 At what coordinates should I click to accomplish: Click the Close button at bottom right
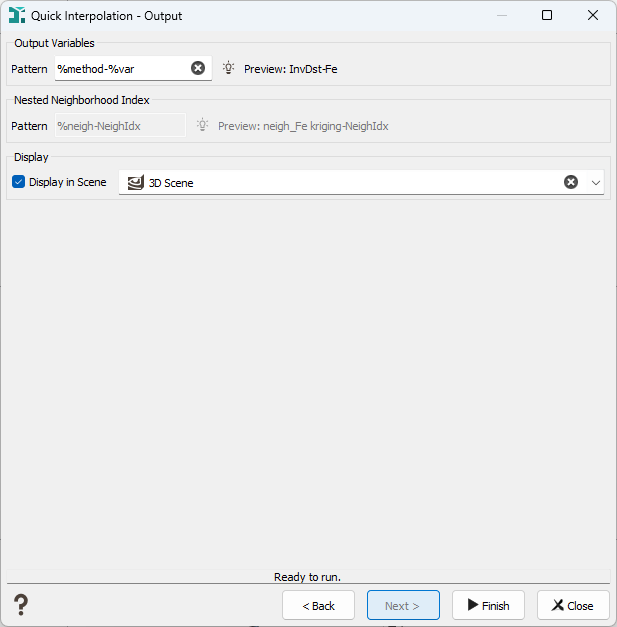point(573,605)
